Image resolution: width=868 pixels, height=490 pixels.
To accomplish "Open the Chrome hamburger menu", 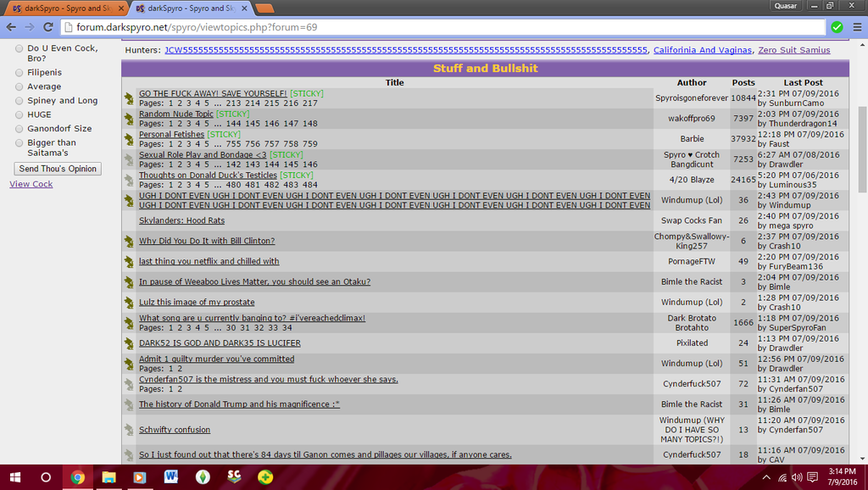I will click(x=855, y=27).
